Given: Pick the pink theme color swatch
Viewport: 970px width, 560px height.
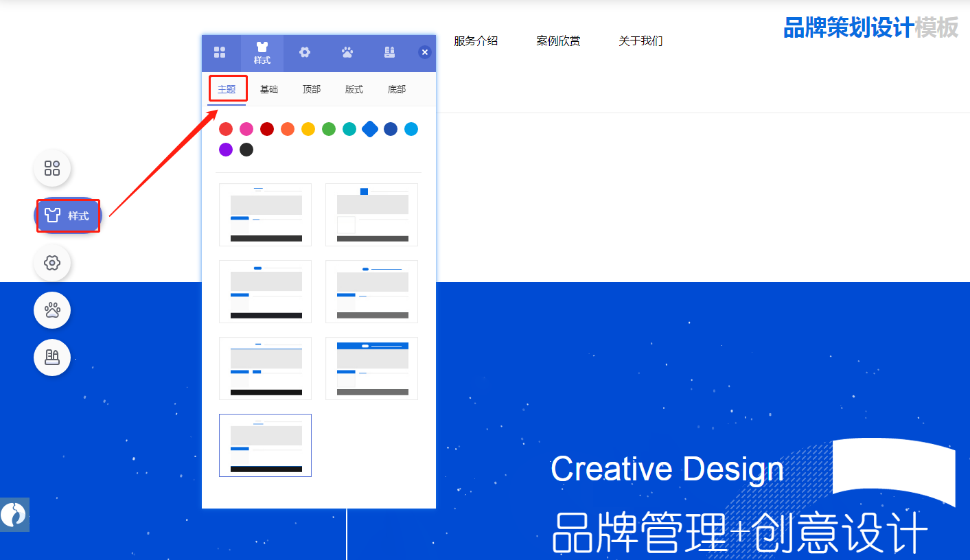Looking at the screenshot, I should [x=246, y=129].
